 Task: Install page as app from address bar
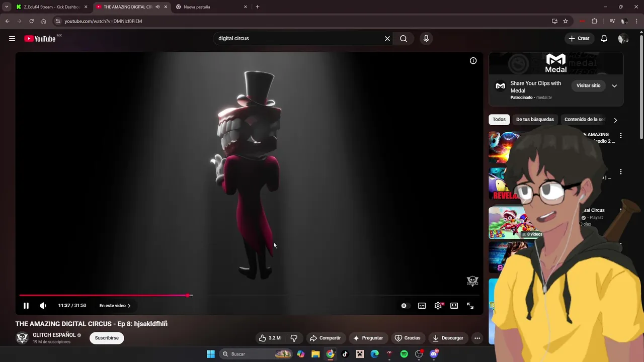tap(554, 21)
